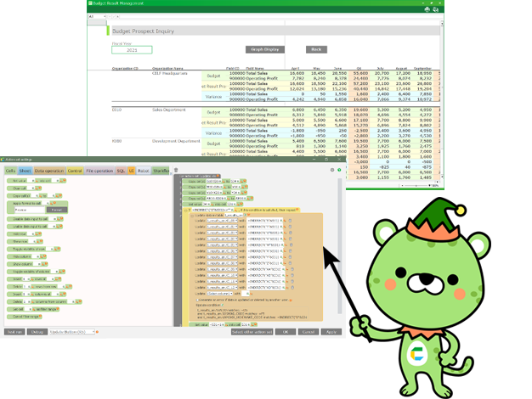Print the Budget Result Management sheet
The height and width of the screenshot is (399, 532).
[x=427, y=9]
